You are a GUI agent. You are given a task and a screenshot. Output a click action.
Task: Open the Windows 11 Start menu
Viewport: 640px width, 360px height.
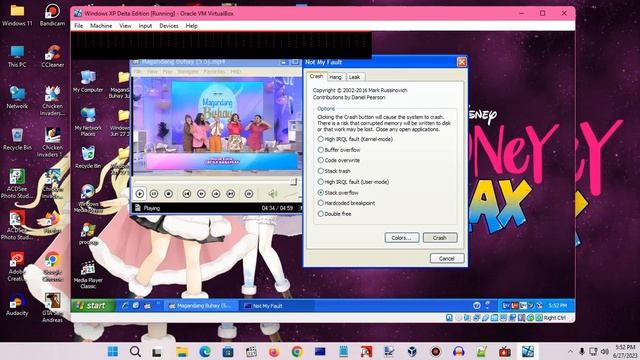click(113, 351)
